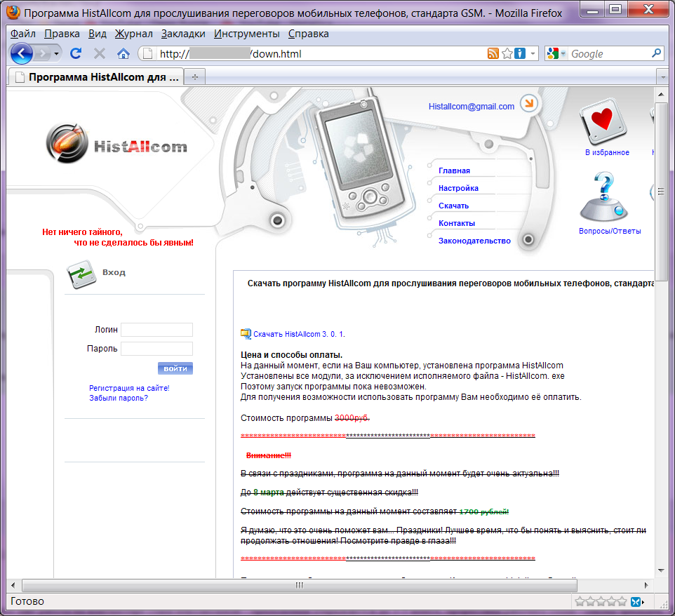Open the Контакты navigation link
This screenshot has height=616, width=675.
[457, 223]
